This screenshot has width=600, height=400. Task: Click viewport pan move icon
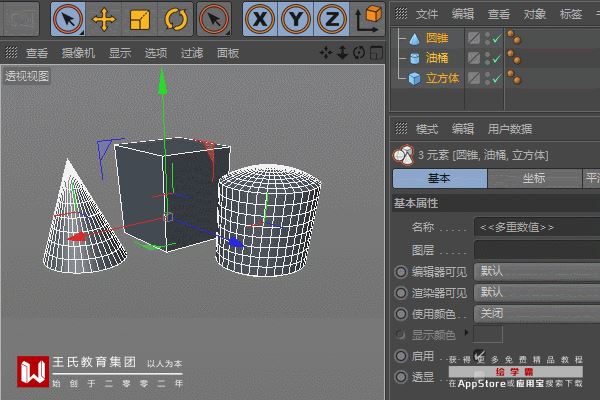[326, 52]
